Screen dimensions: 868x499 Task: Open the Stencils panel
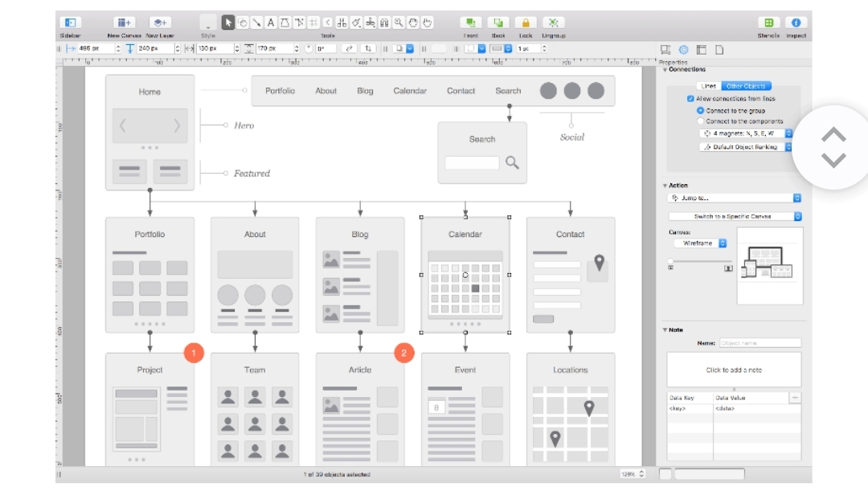click(x=769, y=23)
